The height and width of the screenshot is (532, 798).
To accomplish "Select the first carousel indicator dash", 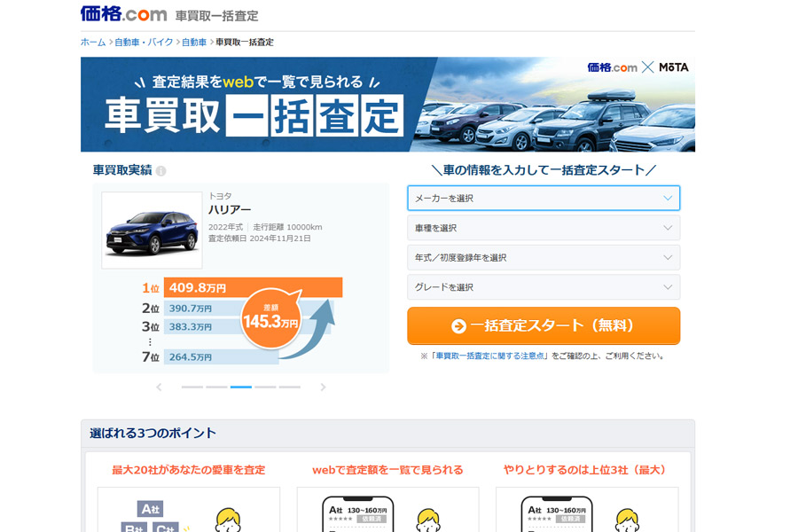I will (x=192, y=387).
